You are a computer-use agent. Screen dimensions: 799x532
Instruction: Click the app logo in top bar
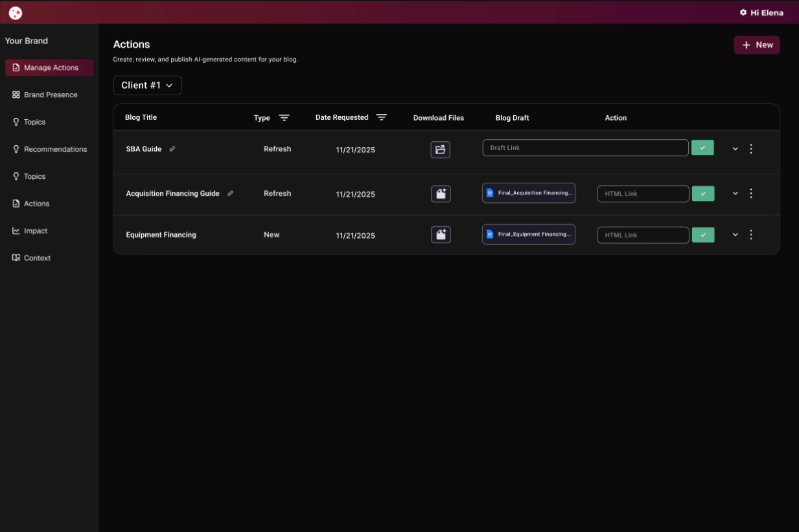(x=16, y=12)
